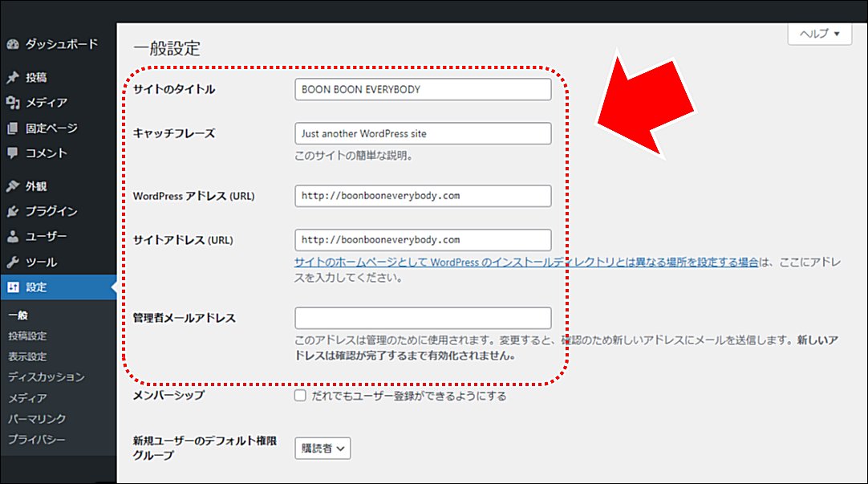Click the Users person icon
Screen dimensions: 868x484
click(x=13, y=237)
